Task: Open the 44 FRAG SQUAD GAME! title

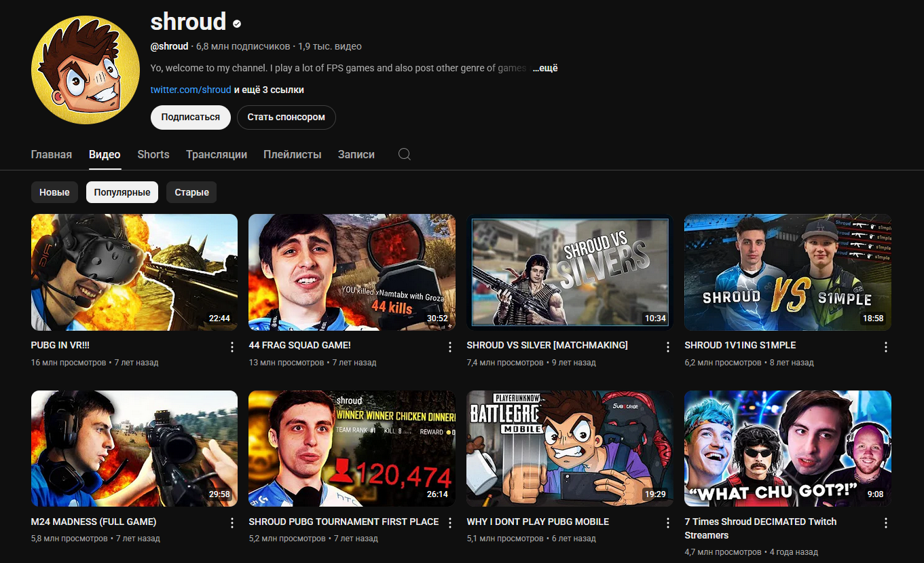Action: pos(300,345)
